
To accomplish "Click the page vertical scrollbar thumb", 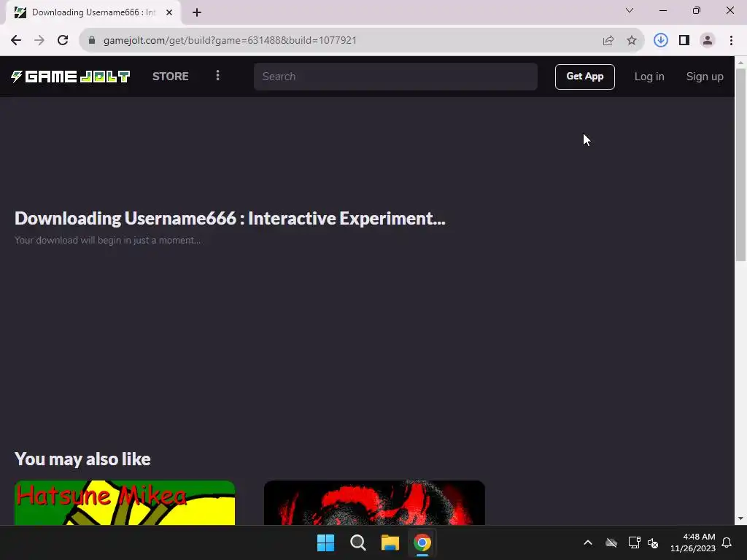I will [x=740, y=164].
